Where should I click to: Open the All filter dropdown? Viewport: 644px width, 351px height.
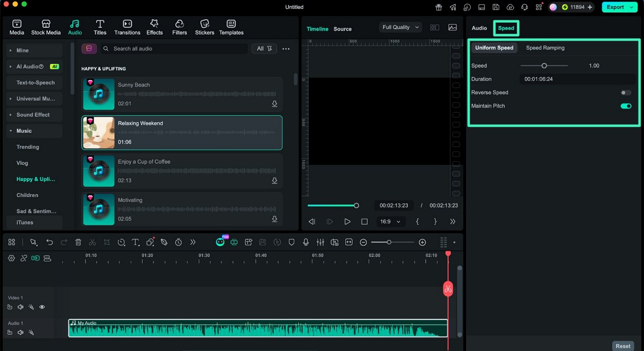pyautogui.click(x=264, y=49)
